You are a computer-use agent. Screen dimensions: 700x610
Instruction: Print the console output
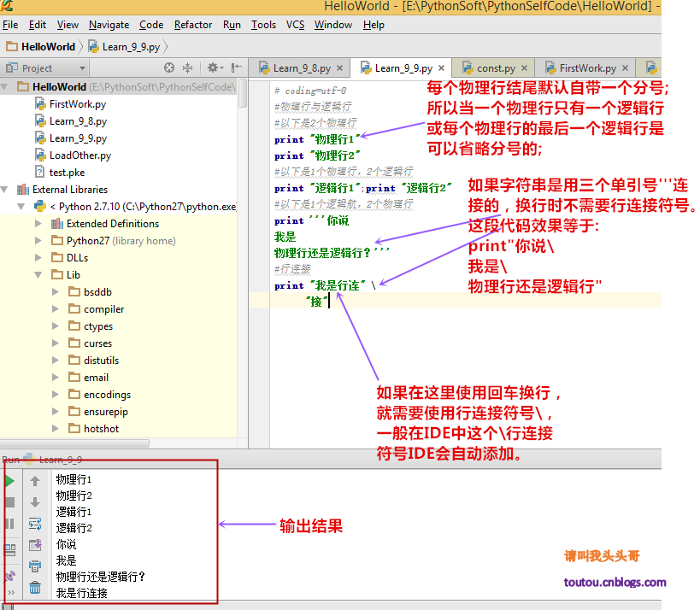[x=35, y=566]
